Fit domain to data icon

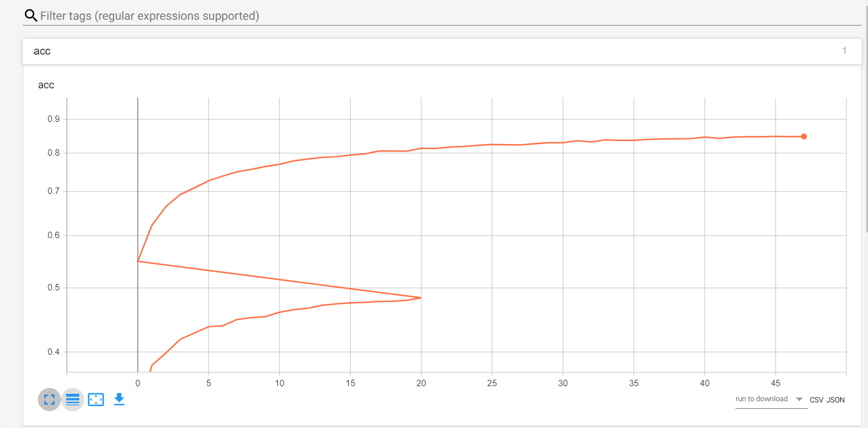[x=96, y=400]
